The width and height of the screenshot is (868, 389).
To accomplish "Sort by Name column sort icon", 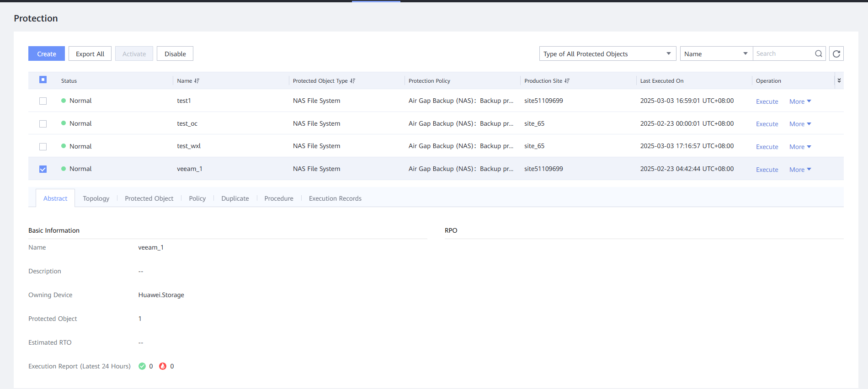I will pyautogui.click(x=197, y=81).
